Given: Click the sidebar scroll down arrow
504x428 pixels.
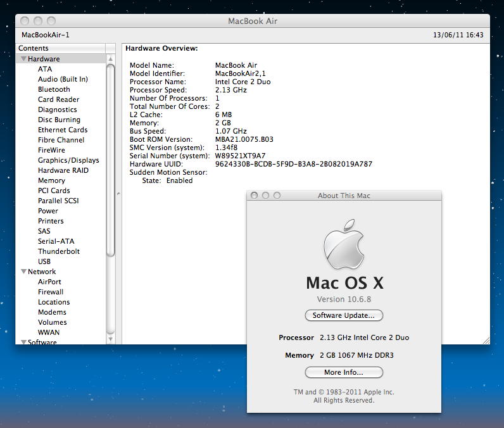Looking at the screenshot, I should (111, 339).
